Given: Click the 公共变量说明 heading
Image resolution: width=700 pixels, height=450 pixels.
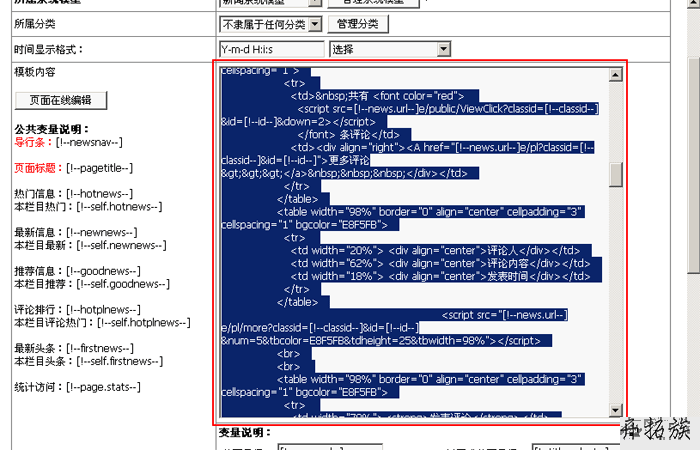Looking at the screenshot, I should tap(51, 129).
